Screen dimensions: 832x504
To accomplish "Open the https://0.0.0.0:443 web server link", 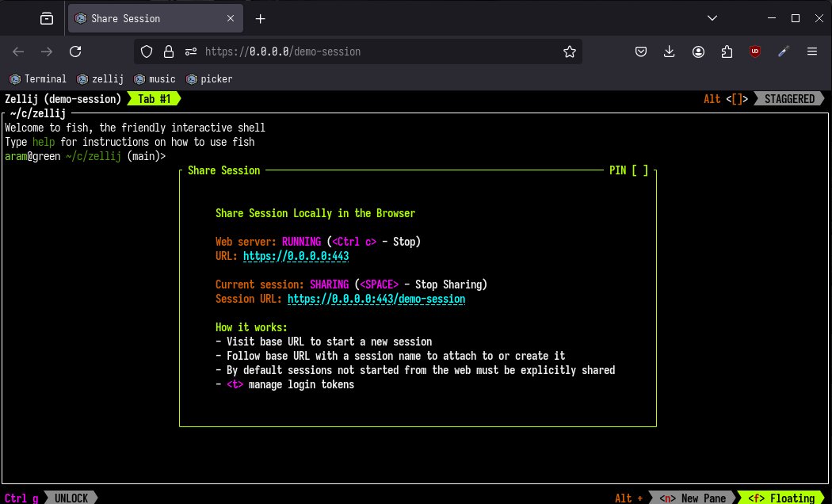I will coord(296,256).
